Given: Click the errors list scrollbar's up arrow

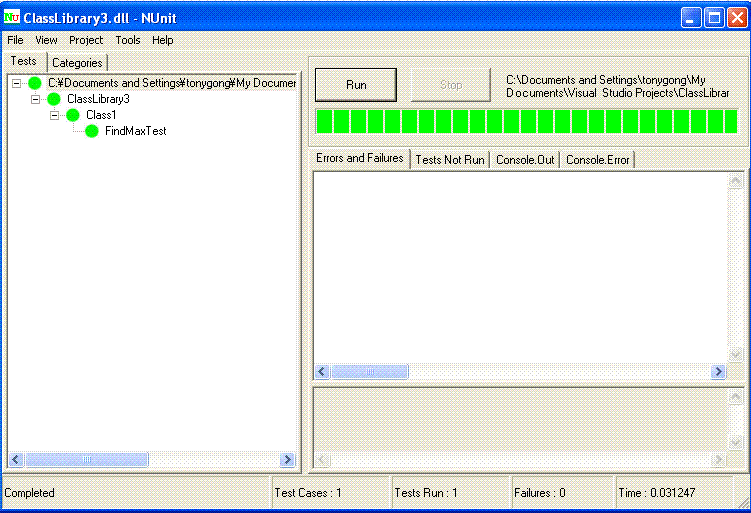Looking at the screenshot, I should [735, 181].
